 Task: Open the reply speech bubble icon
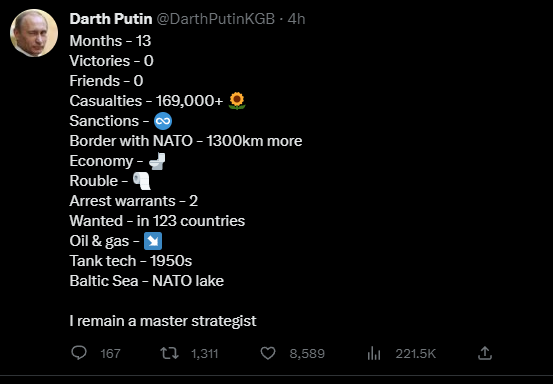[x=79, y=353]
